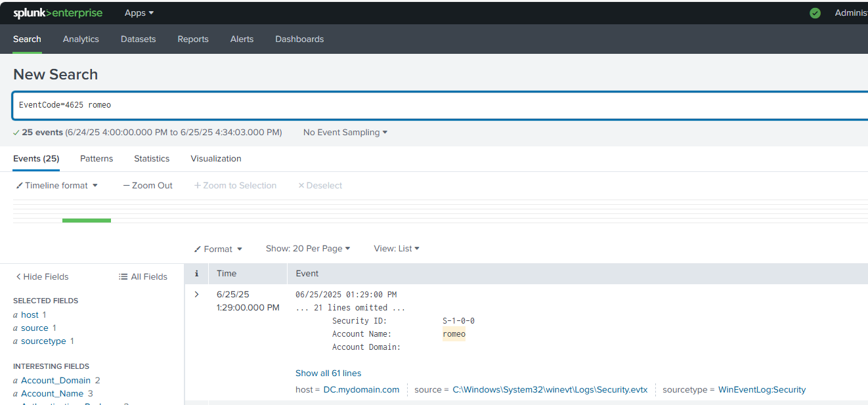Image resolution: width=868 pixels, height=405 pixels.
Task: Click Show all 61 lines link
Action: 328,373
